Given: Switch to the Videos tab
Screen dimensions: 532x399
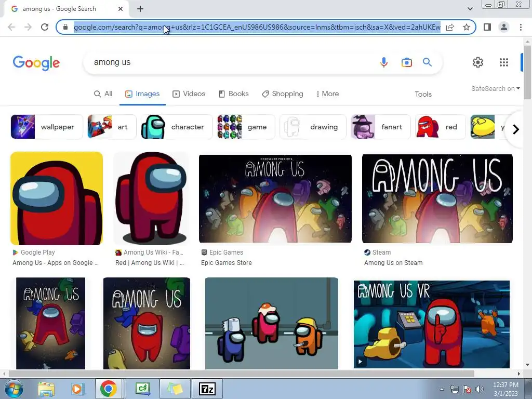Looking at the screenshot, I should [x=189, y=94].
